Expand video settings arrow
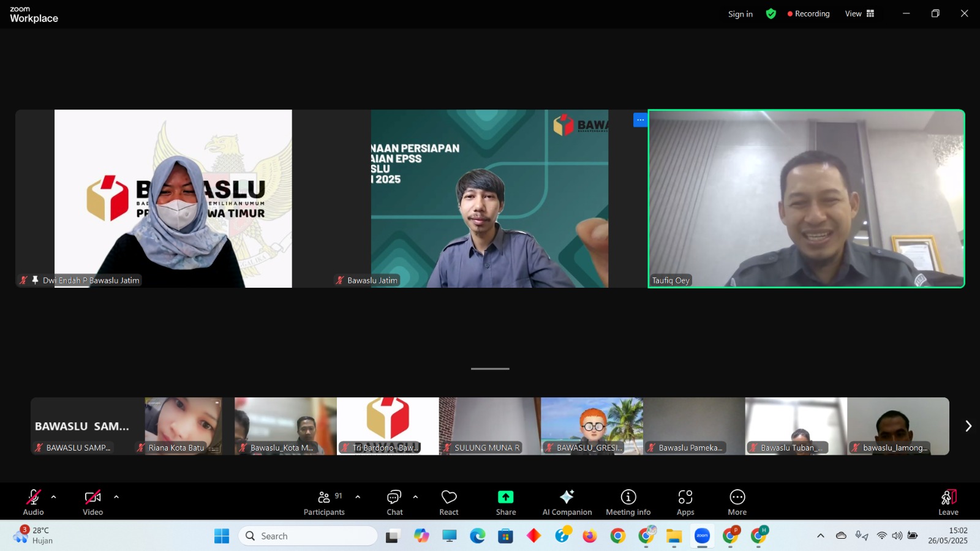980x551 pixels. (x=116, y=497)
